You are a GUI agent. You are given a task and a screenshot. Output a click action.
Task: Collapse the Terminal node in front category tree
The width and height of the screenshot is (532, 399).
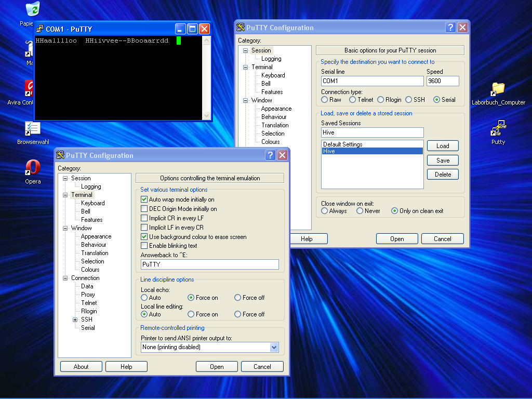click(x=65, y=195)
